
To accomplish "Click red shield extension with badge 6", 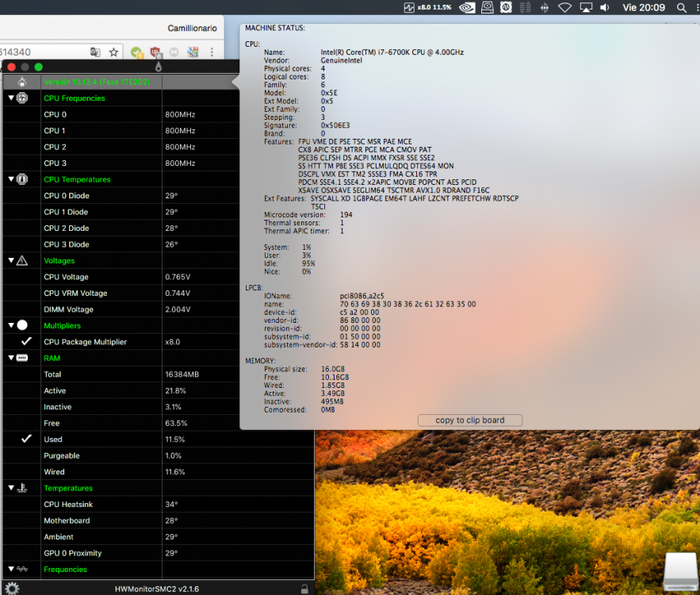I will pos(155,52).
